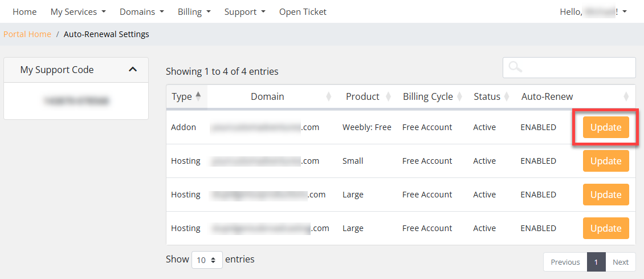Click Open Ticket in navigation bar
644x279 pixels.
[x=303, y=12]
